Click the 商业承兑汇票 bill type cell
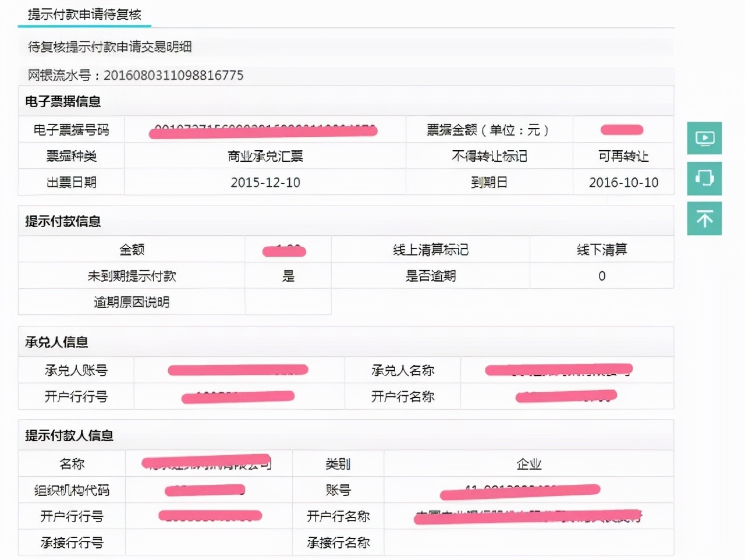Image resolution: width=745 pixels, height=560 pixels. (x=264, y=155)
